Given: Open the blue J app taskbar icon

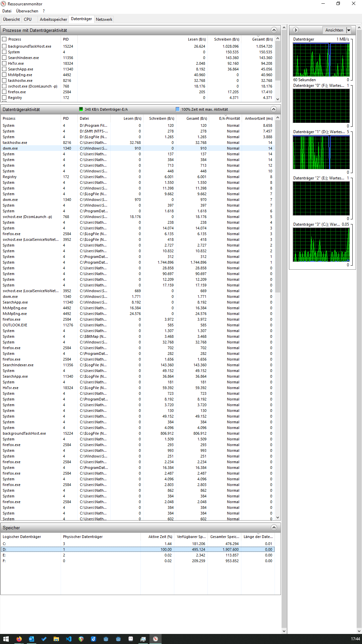Looking at the screenshot, I should coord(93,639).
